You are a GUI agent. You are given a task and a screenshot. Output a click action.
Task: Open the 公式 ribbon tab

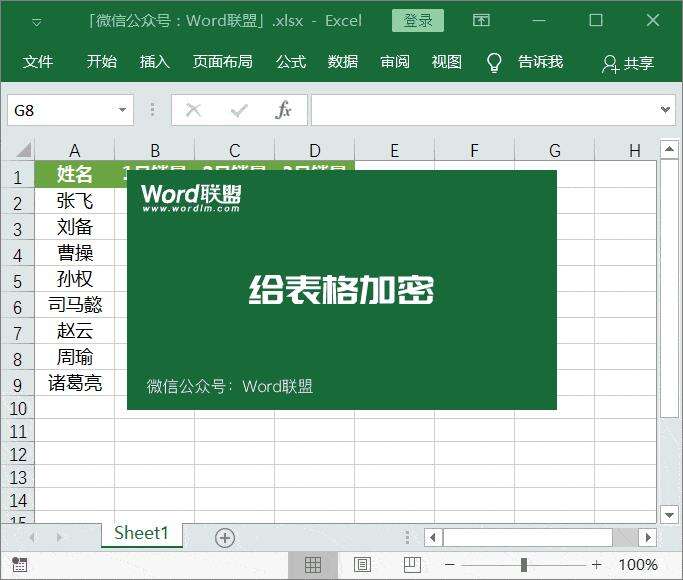pos(291,62)
